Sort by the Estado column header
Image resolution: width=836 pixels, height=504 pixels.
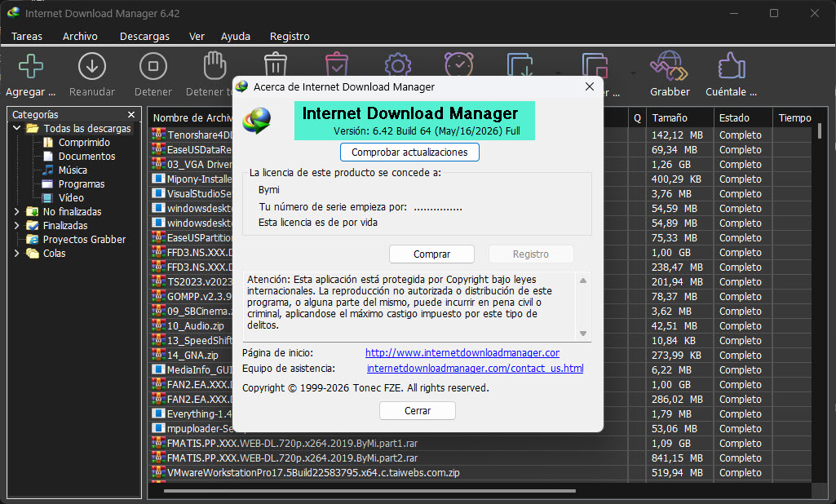coord(743,118)
